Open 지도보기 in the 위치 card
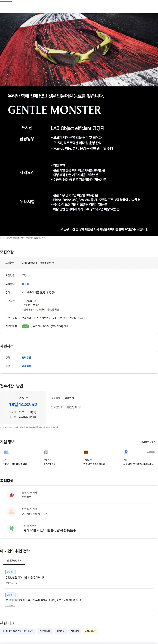The image size is (158, 644). (151, 451)
